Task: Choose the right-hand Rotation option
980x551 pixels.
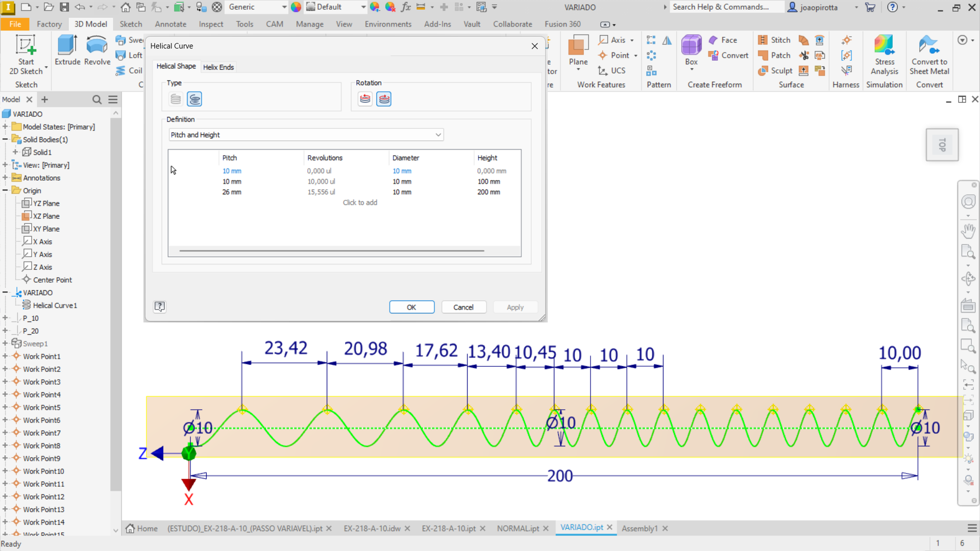Action: click(x=384, y=98)
